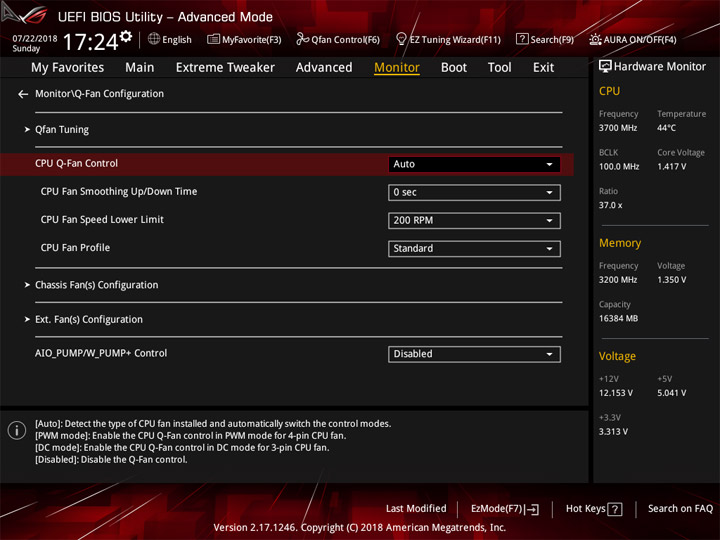720x540 pixels.
Task: Open CPU Fan Smoothing Up/Down Time dropdown
Action: 474,192
